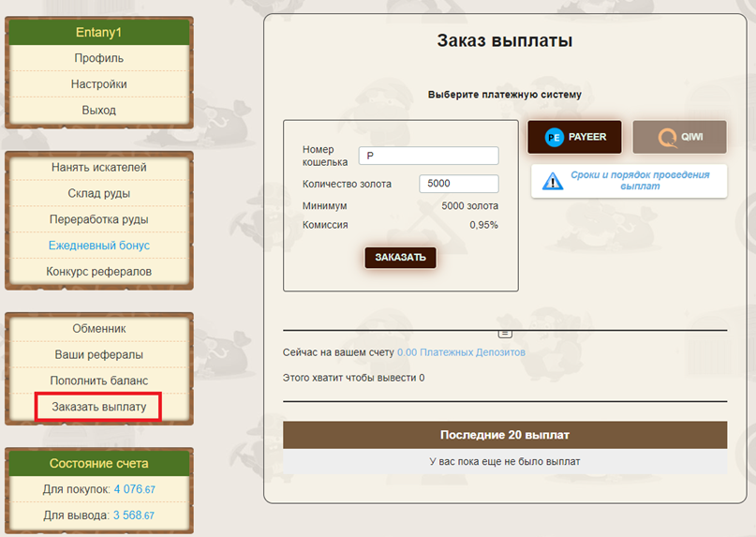Screen dimensions: 756x537
Task: Click the text У вас пока еще не было выплат
Action: pyautogui.click(x=505, y=462)
